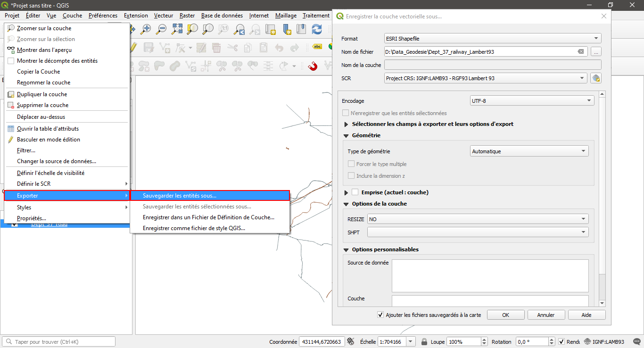
Task: Choose 'Ouvrir la table d'attributs' menu entry
Action: pyautogui.click(x=66, y=129)
